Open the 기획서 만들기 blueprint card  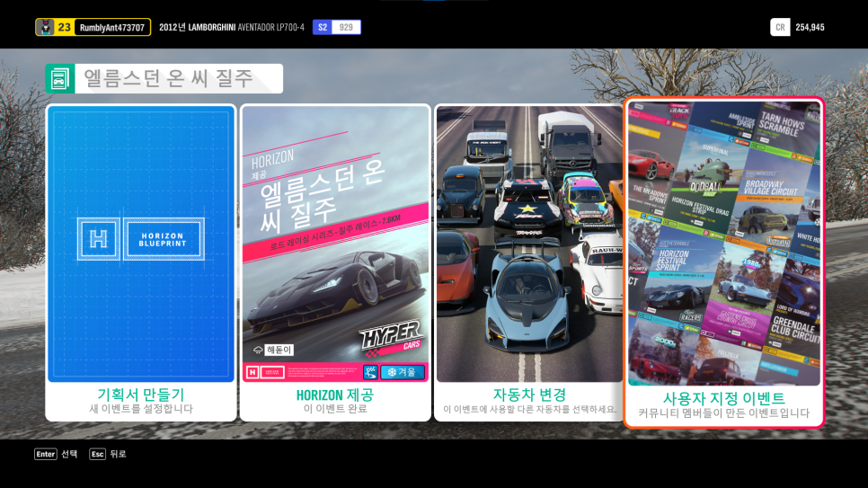coord(140,262)
